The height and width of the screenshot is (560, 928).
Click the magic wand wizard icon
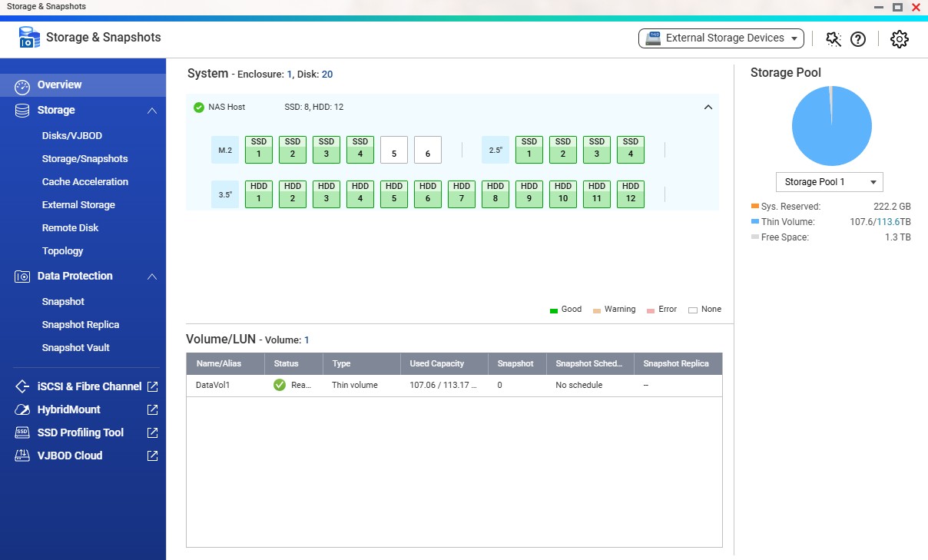(833, 39)
